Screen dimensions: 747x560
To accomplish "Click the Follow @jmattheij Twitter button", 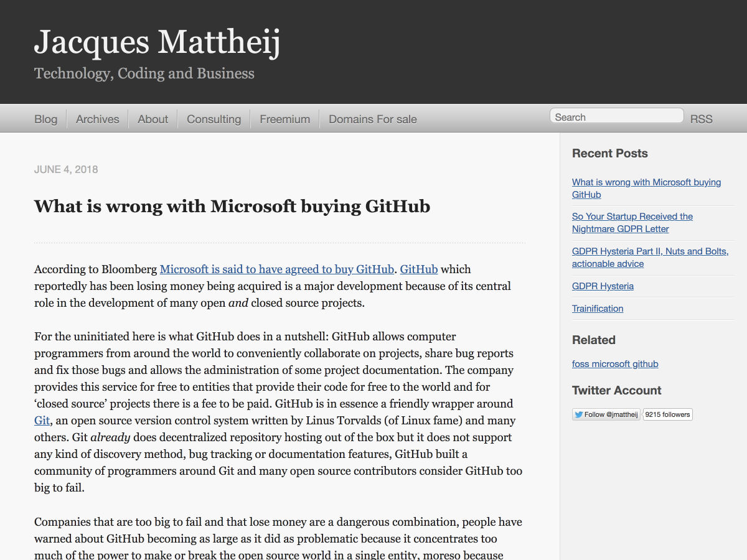I will [x=606, y=414].
